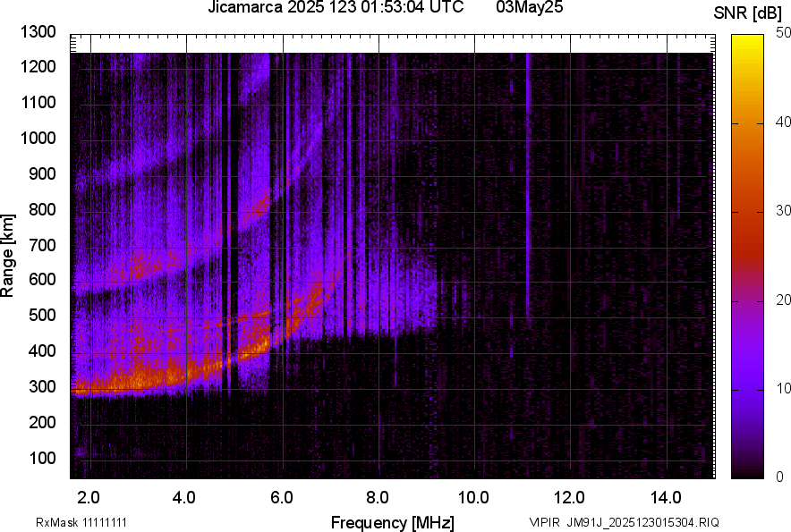
Task: Click the colorbar tick label '20'
Action: 783,300
